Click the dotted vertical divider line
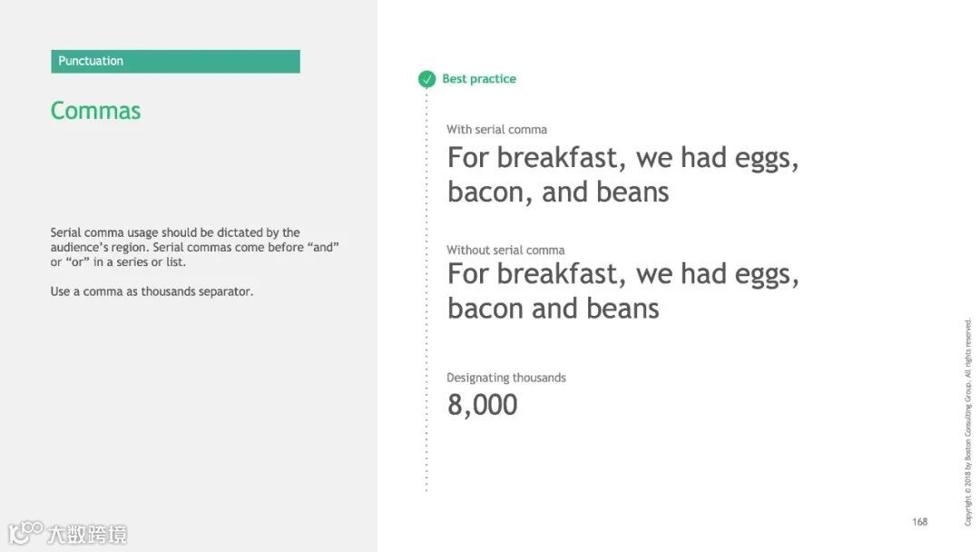Screen dimensions: 980x552 point(426,291)
